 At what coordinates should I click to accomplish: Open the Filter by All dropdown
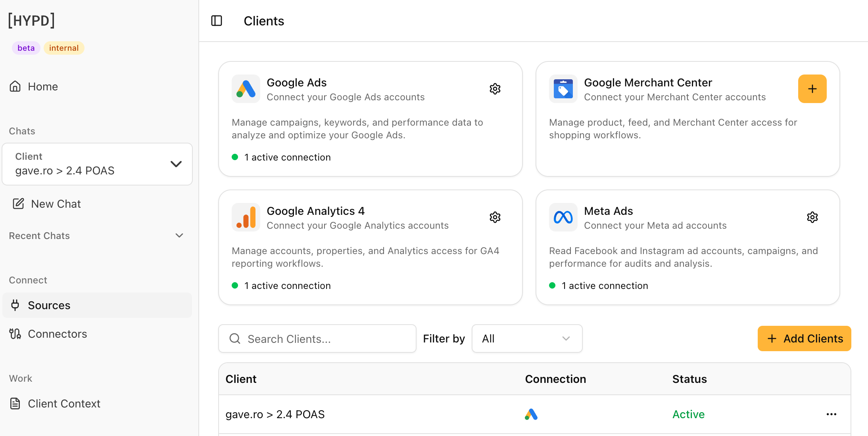pos(527,338)
